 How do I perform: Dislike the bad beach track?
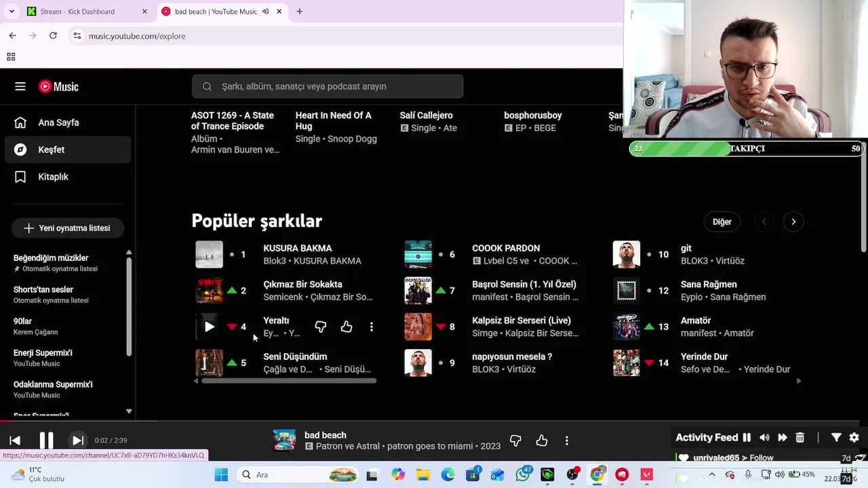pyautogui.click(x=515, y=441)
